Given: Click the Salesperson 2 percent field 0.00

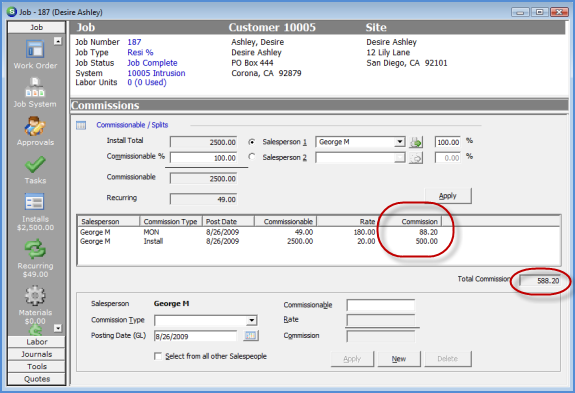Looking at the screenshot, I should click(448, 158).
